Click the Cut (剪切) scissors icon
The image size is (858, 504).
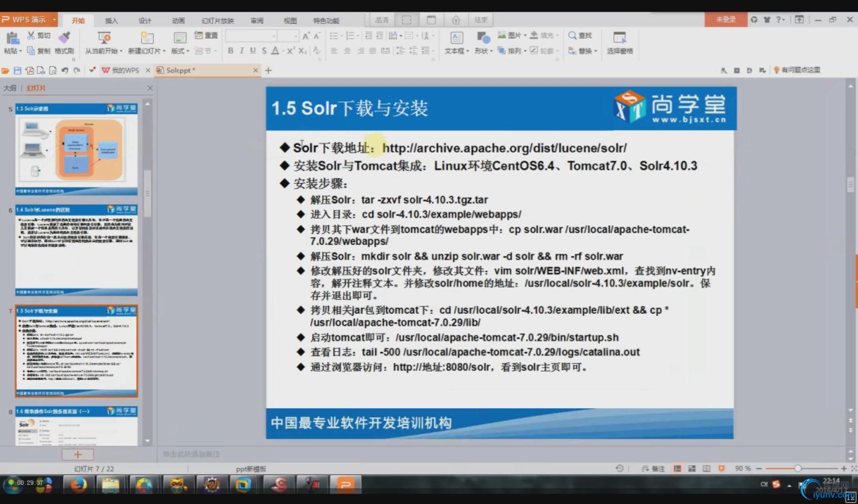31,35
